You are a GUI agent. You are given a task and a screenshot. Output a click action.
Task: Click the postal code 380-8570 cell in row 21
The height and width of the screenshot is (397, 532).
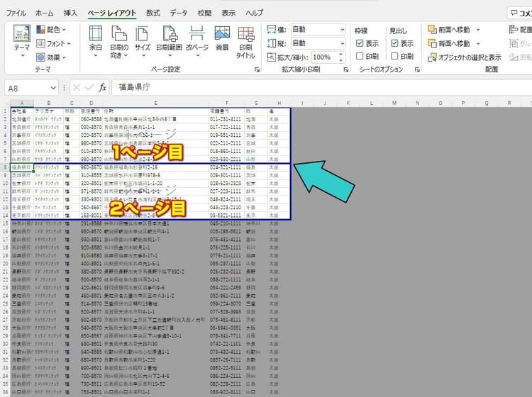click(91, 272)
